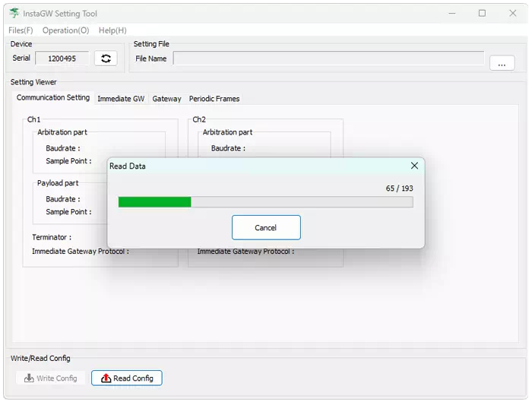Browse for a setting file with the ... button
The height and width of the screenshot is (402, 532).
pos(502,64)
